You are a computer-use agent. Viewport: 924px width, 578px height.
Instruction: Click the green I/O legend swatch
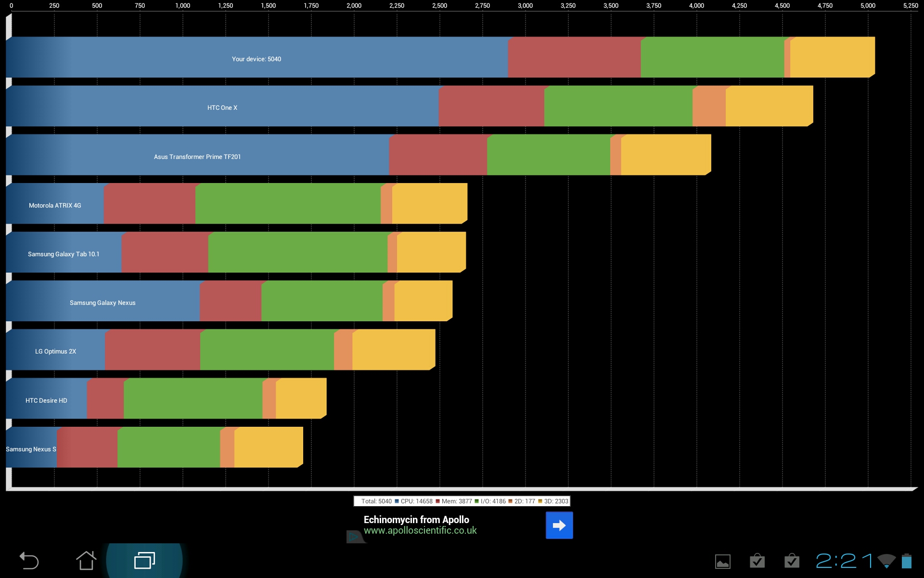(x=476, y=501)
